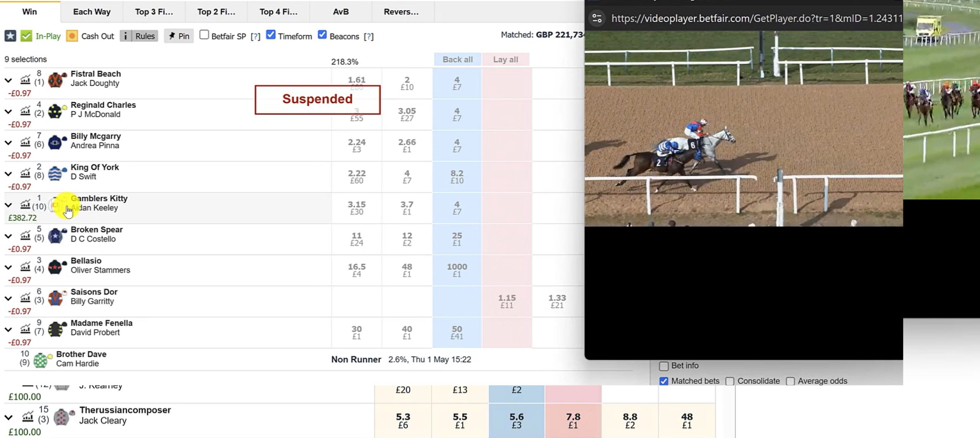This screenshot has height=438, width=980.
Task: Open the chart icon for Gamblers Kitty
Action: click(x=25, y=205)
